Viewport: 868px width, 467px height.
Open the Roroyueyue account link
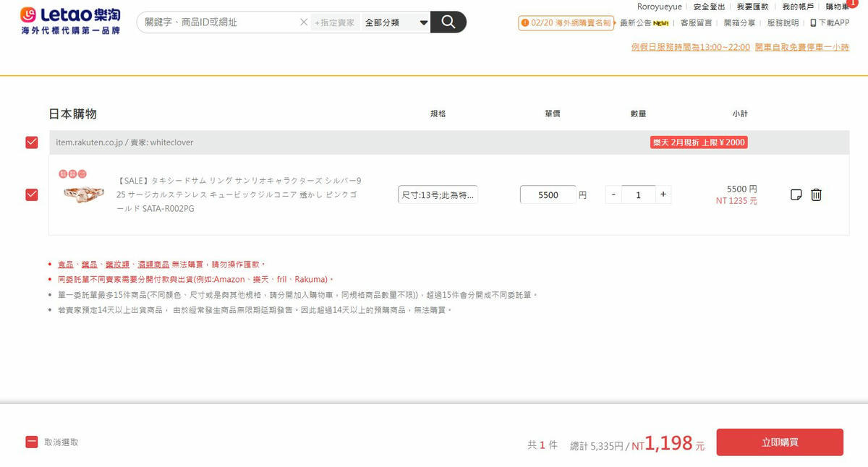[x=659, y=7]
